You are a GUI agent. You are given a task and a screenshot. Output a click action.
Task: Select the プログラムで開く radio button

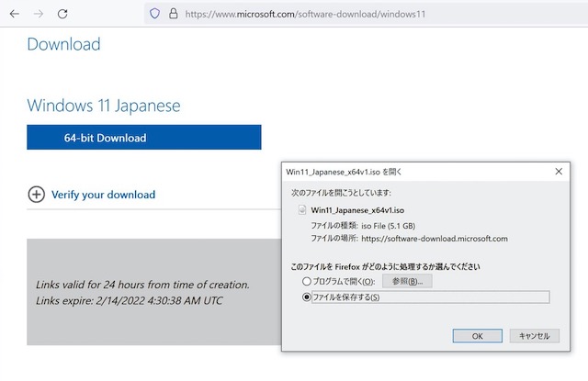[x=306, y=281]
